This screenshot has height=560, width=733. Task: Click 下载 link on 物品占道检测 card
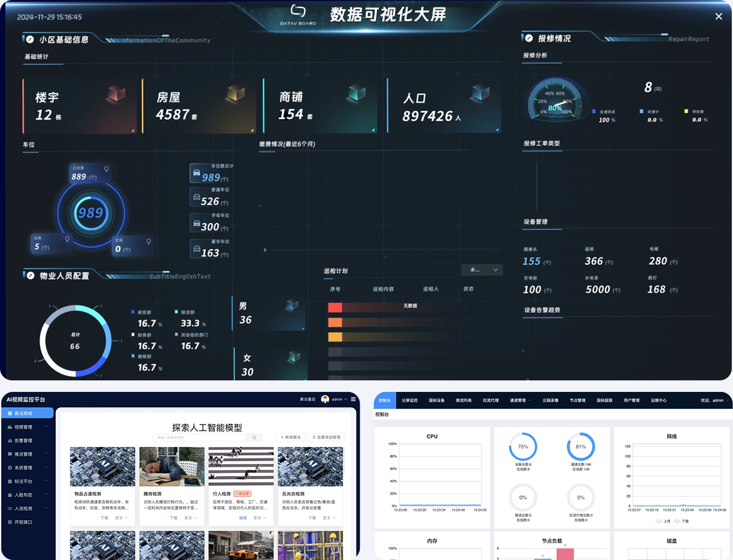tap(104, 518)
